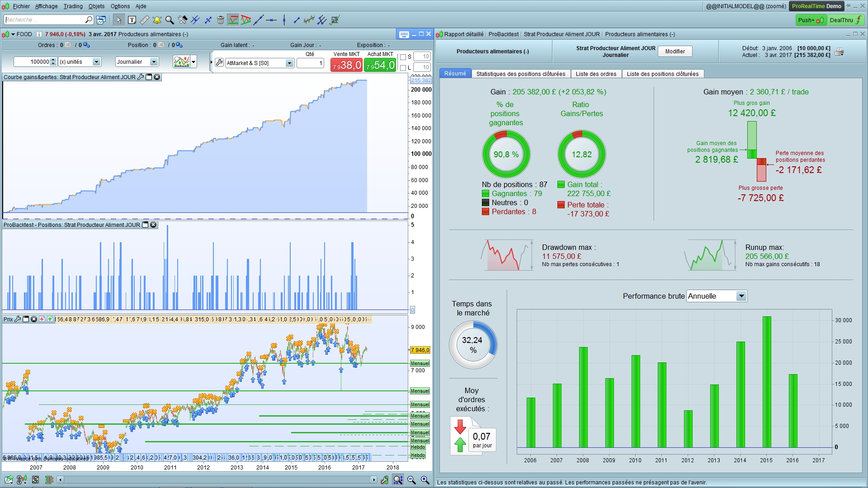Click the trash delete objects icon
This screenshot has width=868, height=488.
[x=221, y=20]
